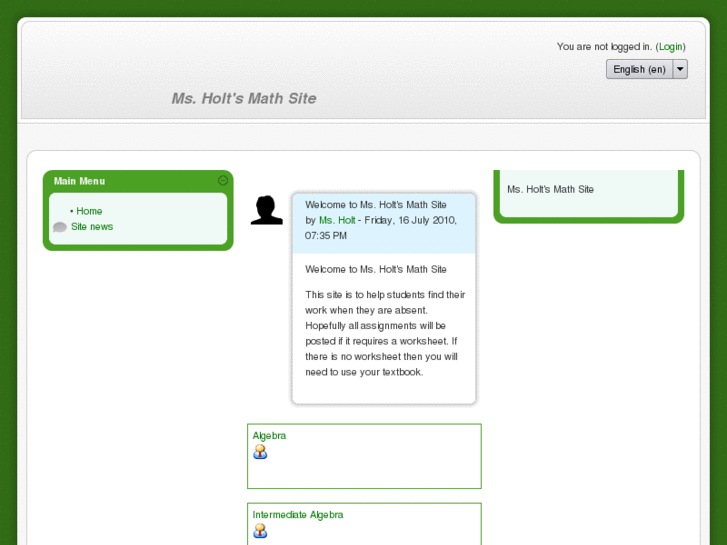Click the paragraph about absent students' work
Screen dimensions: 727x545
pyautogui.click(x=384, y=333)
